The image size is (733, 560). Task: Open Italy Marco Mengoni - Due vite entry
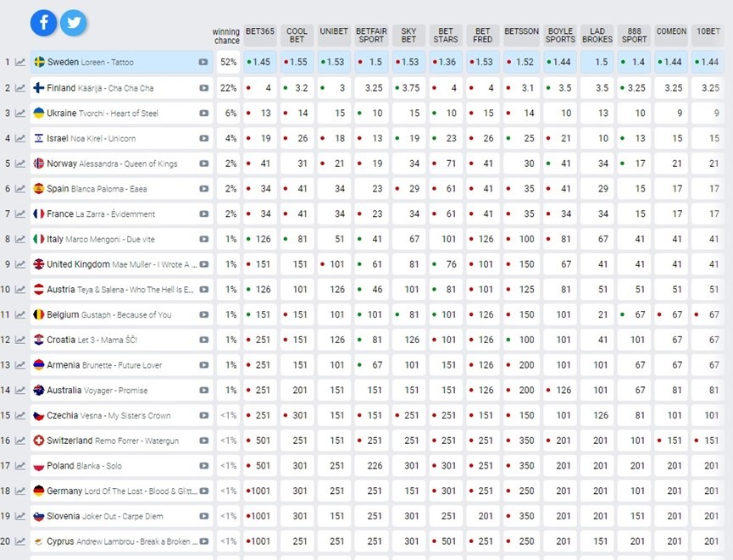pos(121,239)
